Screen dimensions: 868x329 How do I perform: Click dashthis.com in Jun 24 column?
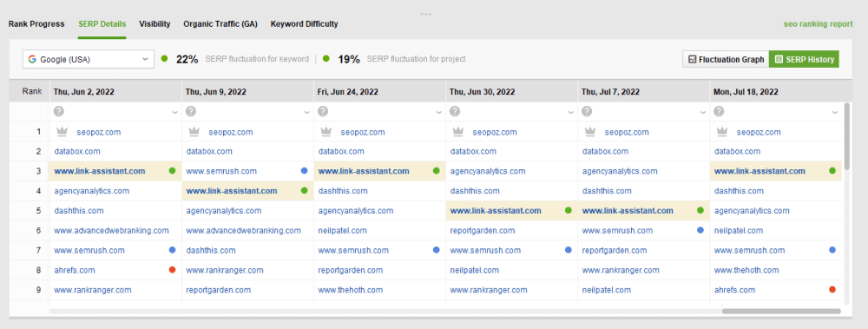pyautogui.click(x=343, y=191)
